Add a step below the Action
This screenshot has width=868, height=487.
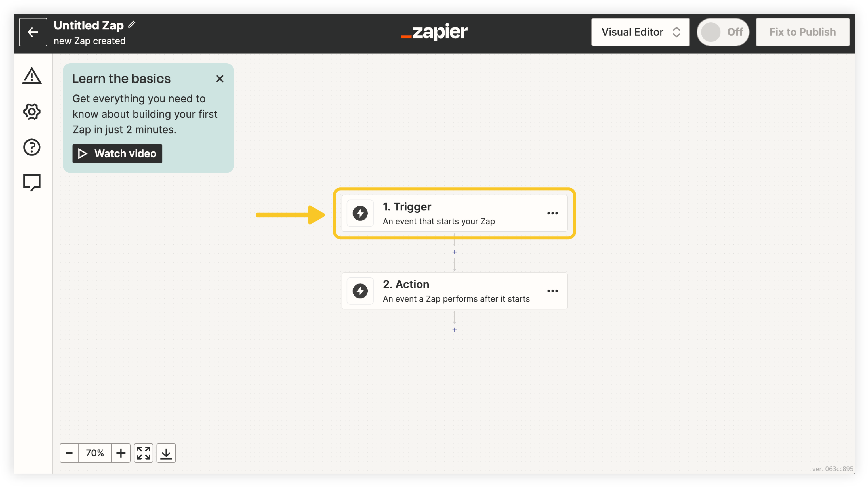point(454,330)
